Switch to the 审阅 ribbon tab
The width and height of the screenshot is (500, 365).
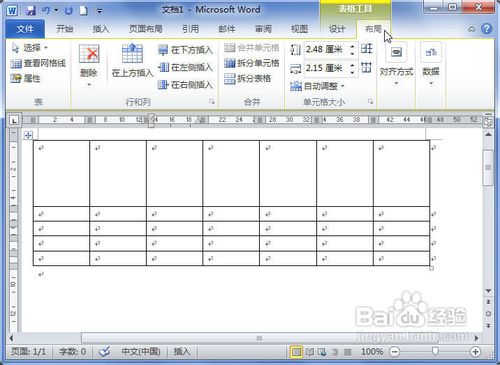coord(263,29)
